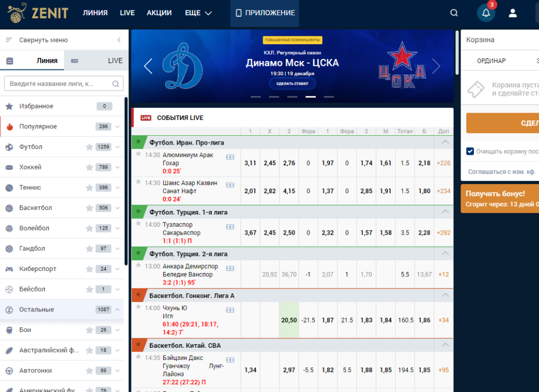This screenshot has height=392, width=539.
Task: Open the Избранное favorites row
Action: [x=62, y=106]
